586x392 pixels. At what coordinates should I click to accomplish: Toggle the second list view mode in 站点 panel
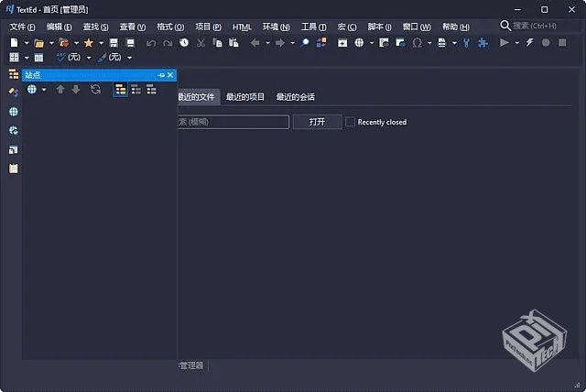tap(136, 90)
